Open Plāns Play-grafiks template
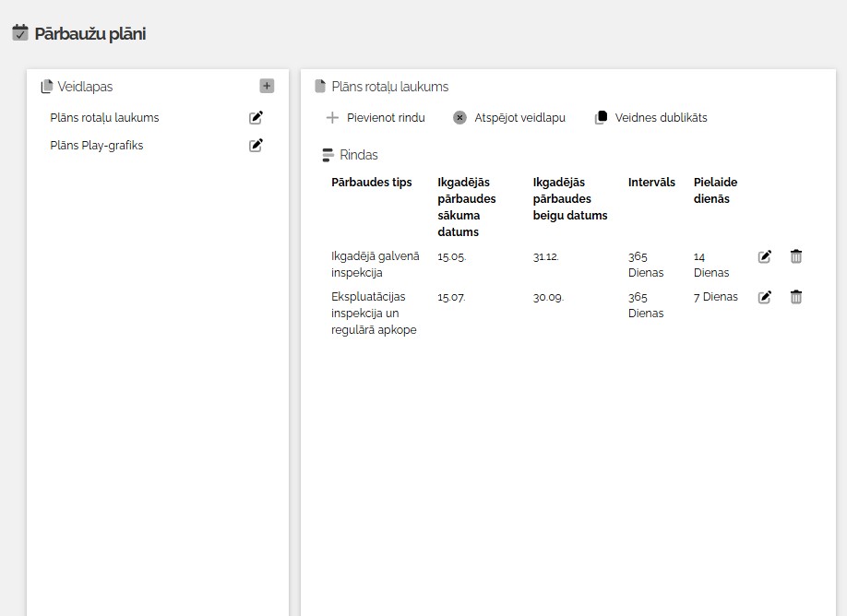The height and width of the screenshot is (616, 847). tap(97, 146)
